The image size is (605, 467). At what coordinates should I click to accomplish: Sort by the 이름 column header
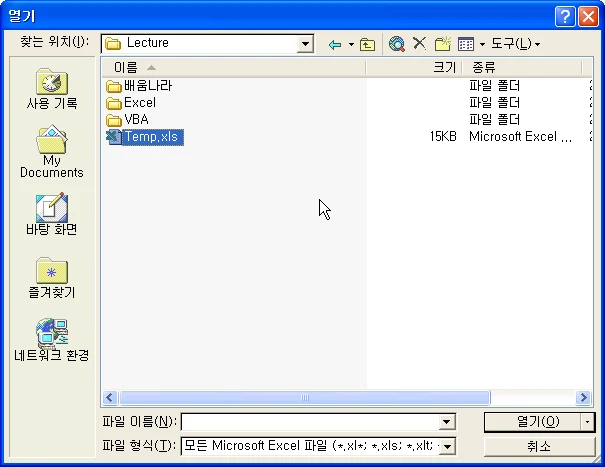coord(234,68)
